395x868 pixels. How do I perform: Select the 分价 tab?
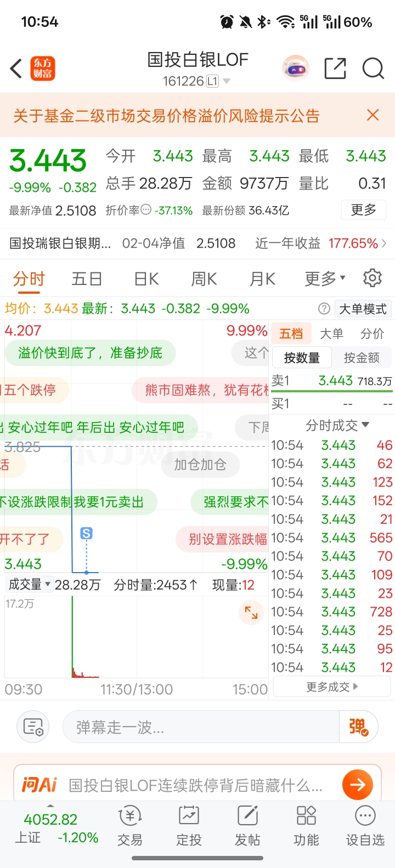coord(372,333)
